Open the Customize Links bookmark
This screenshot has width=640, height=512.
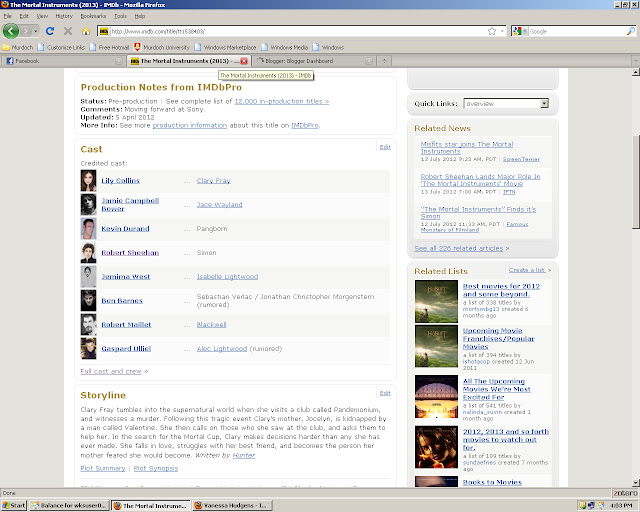tap(61, 47)
